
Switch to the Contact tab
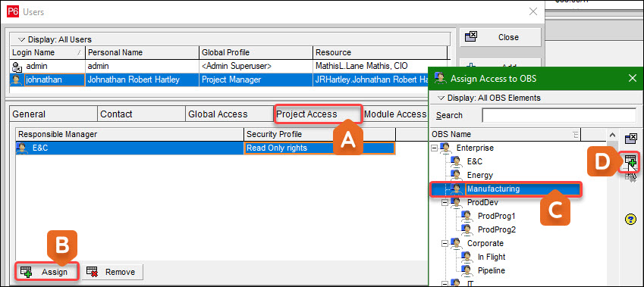point(141,114)
